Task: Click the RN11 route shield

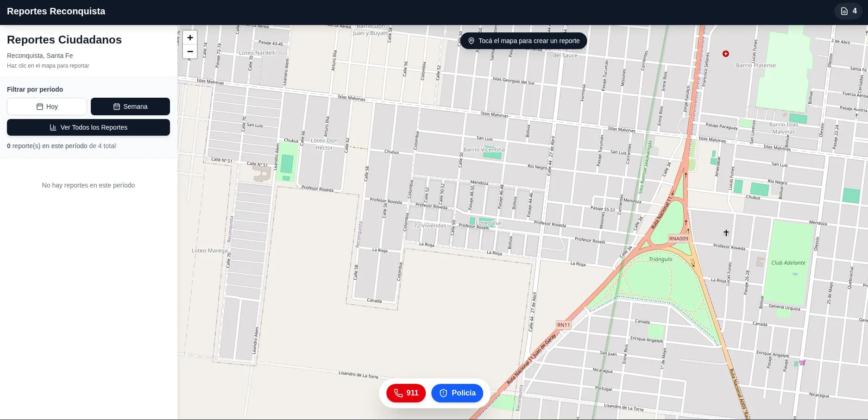Action: (x=563, y=325)
